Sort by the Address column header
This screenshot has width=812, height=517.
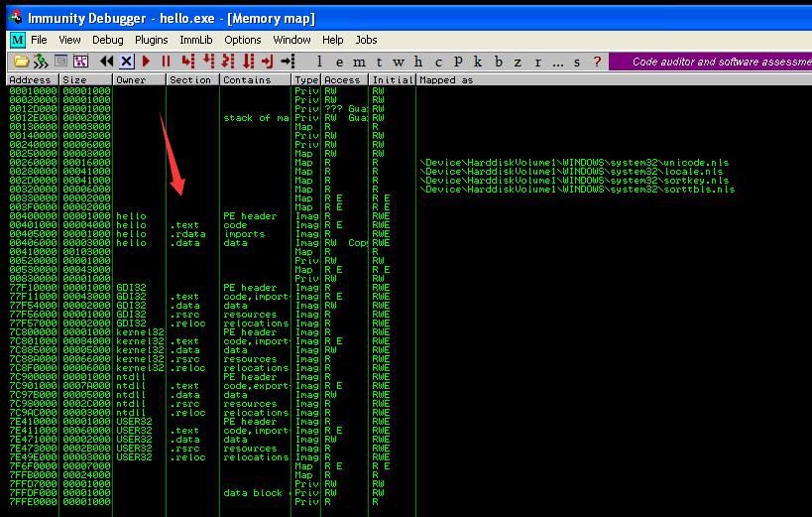point(33,79)
